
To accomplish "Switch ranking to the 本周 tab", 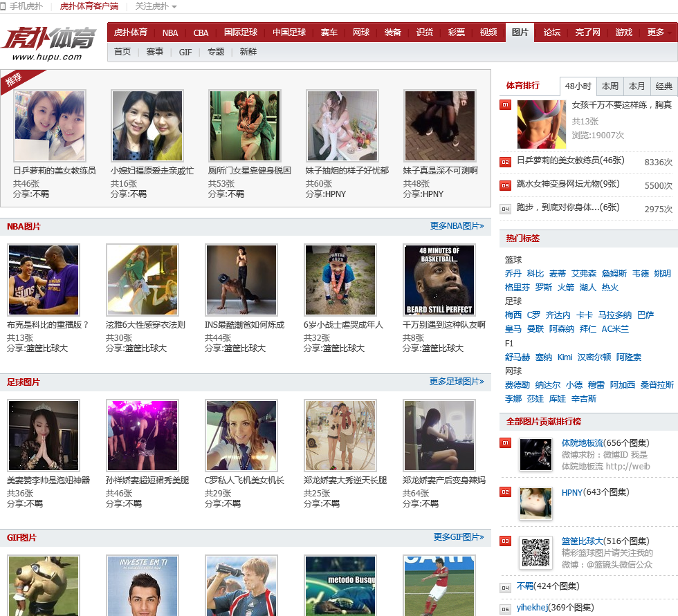I will (x=610, y=86).
